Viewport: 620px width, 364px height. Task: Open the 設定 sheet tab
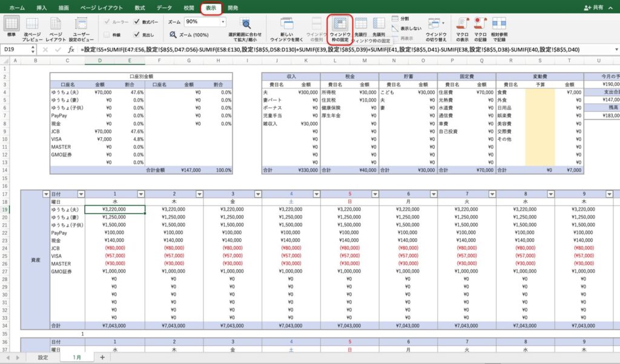[43, 357]
